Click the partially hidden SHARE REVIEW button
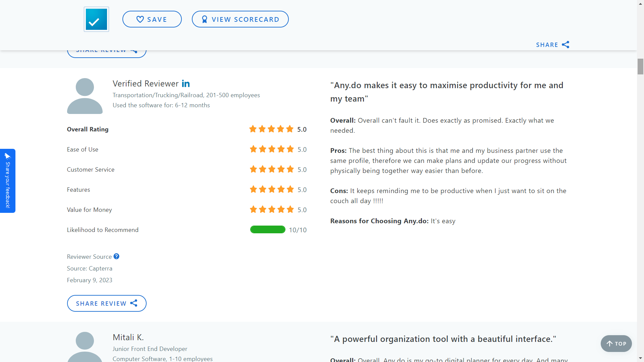 107,53
